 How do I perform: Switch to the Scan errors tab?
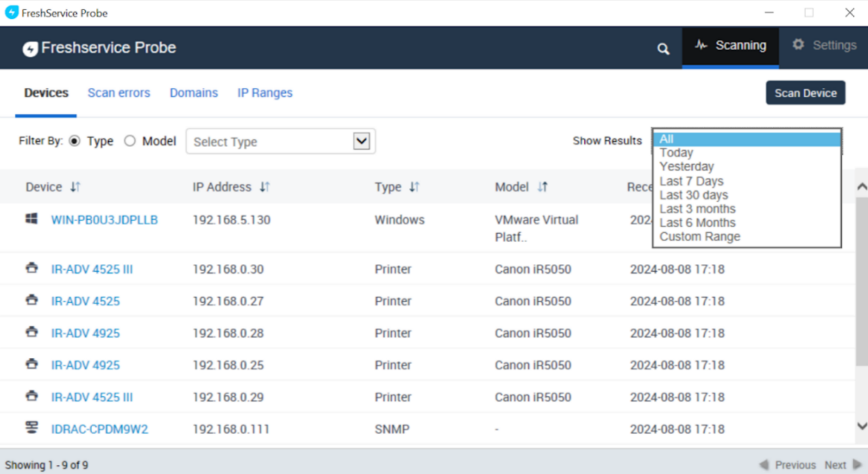[119, 93]
